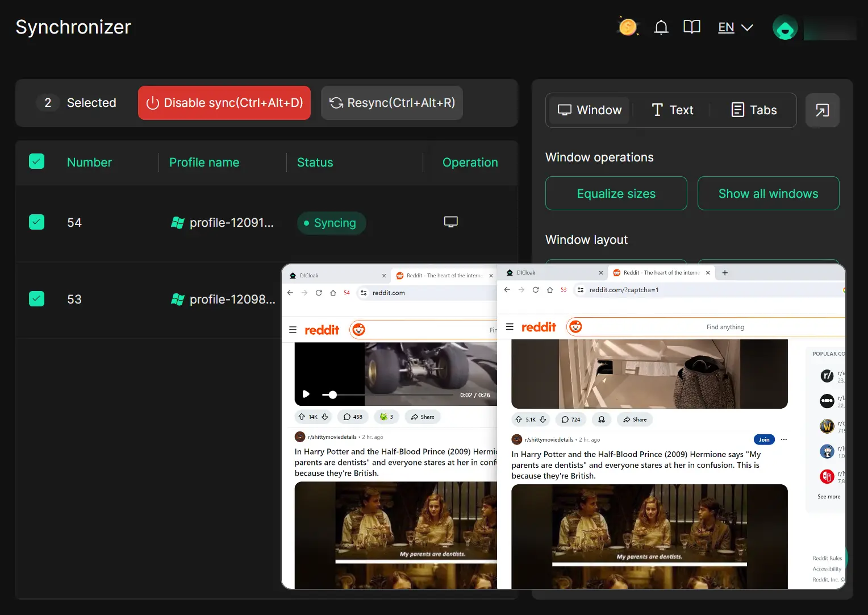Screen dimensions: 868x615
Task: Click home icon in right browser window
Action: pyautogui.click(x=550, y=290)
